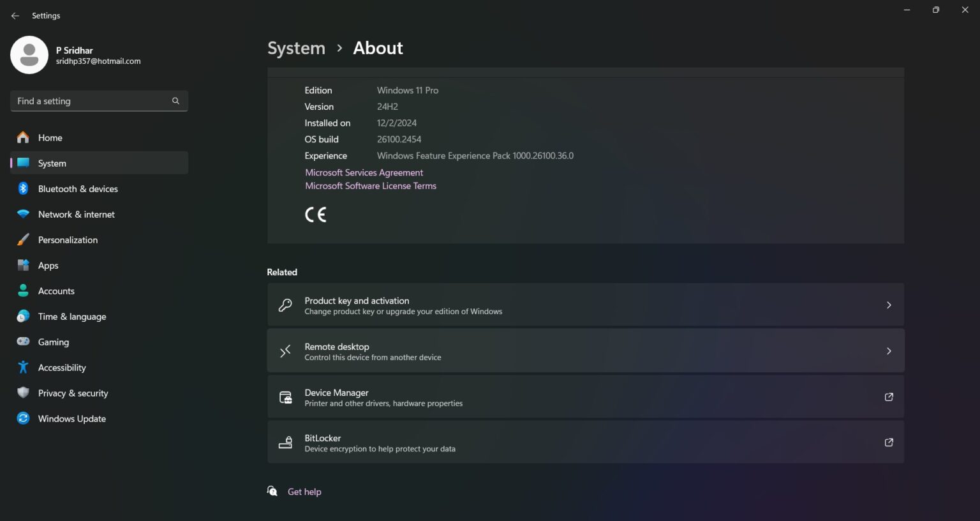Screen dimensions: 980x521
Task: Open Microsoft Services Agreement link
Action: tap(364, 172)
